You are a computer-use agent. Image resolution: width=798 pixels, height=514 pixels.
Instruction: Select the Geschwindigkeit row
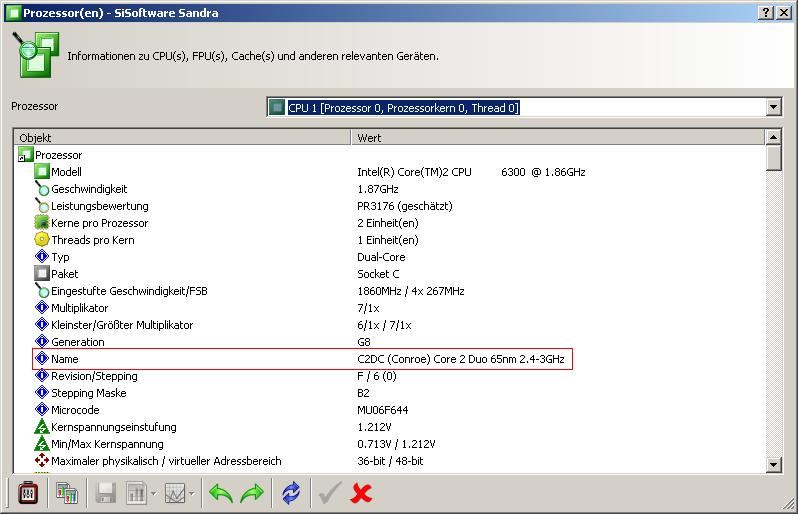89,189
